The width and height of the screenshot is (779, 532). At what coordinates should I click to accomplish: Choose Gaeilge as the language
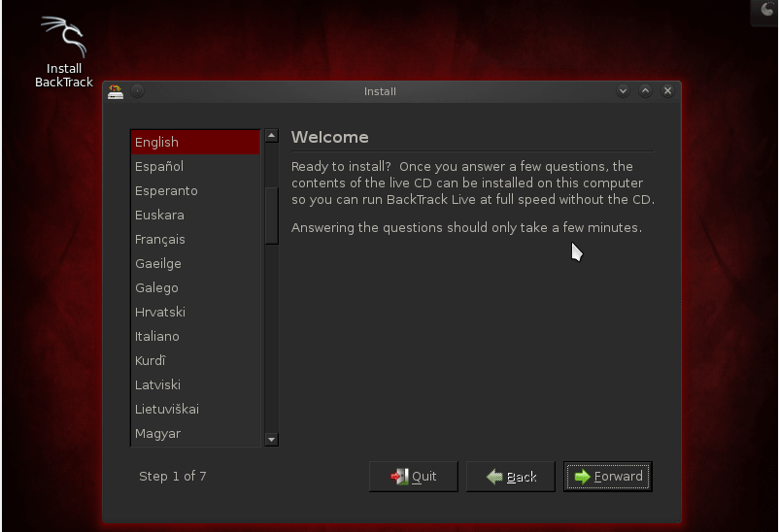click(195, 264)
